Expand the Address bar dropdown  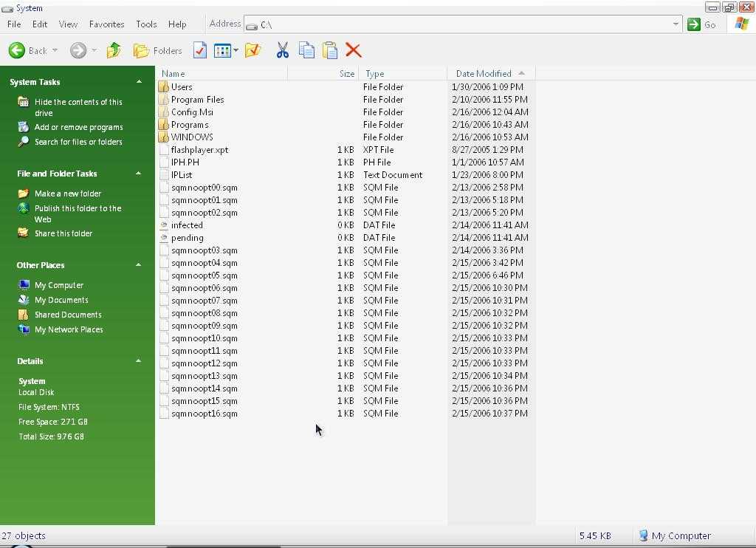click(676, 24)
